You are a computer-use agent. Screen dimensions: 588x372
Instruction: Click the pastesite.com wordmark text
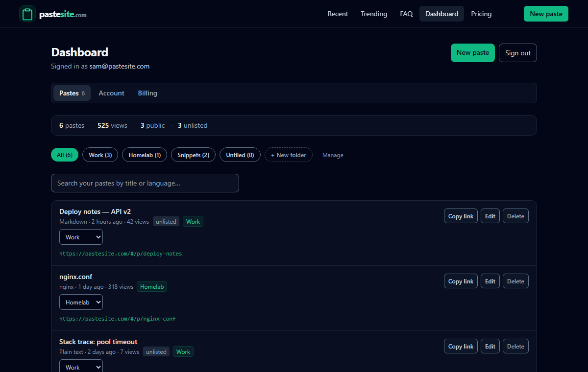[63, 14]
